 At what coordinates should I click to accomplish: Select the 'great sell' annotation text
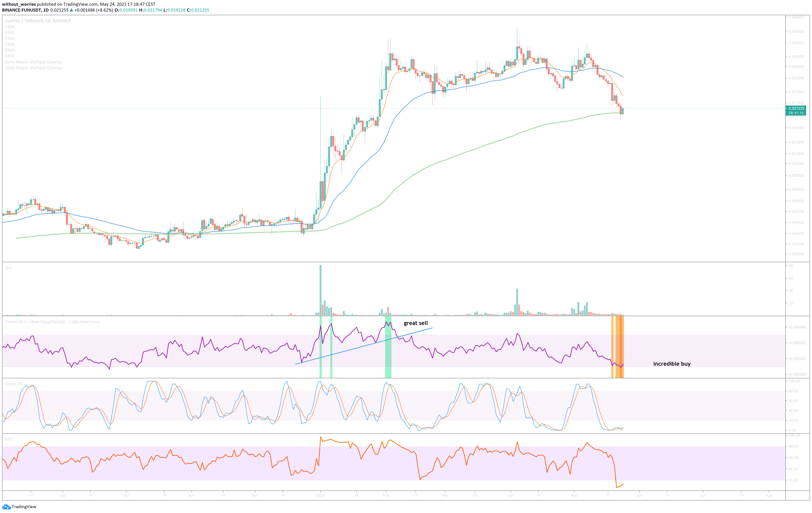coord(416,323)
